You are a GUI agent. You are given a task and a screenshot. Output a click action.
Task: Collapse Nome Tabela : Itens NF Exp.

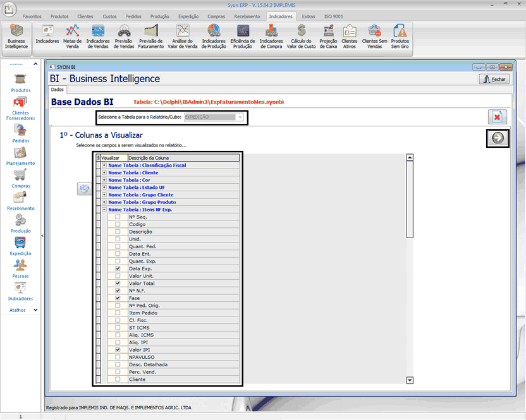[104, 210]
